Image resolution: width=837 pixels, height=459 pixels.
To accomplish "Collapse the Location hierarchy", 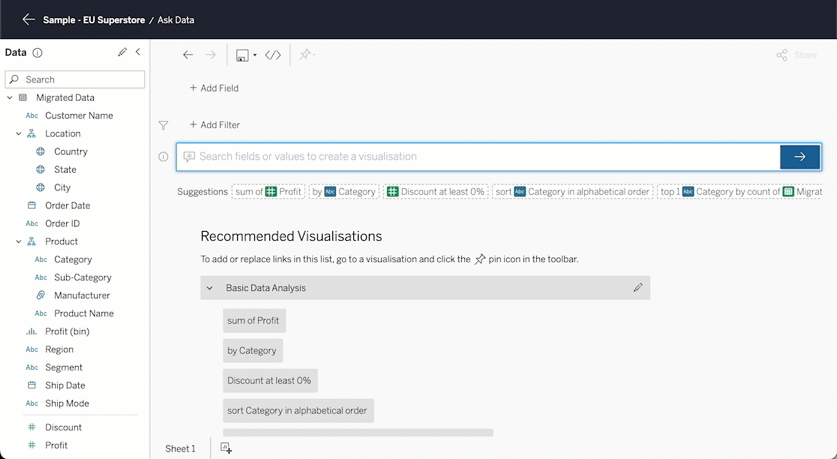I will pos(19,134).
